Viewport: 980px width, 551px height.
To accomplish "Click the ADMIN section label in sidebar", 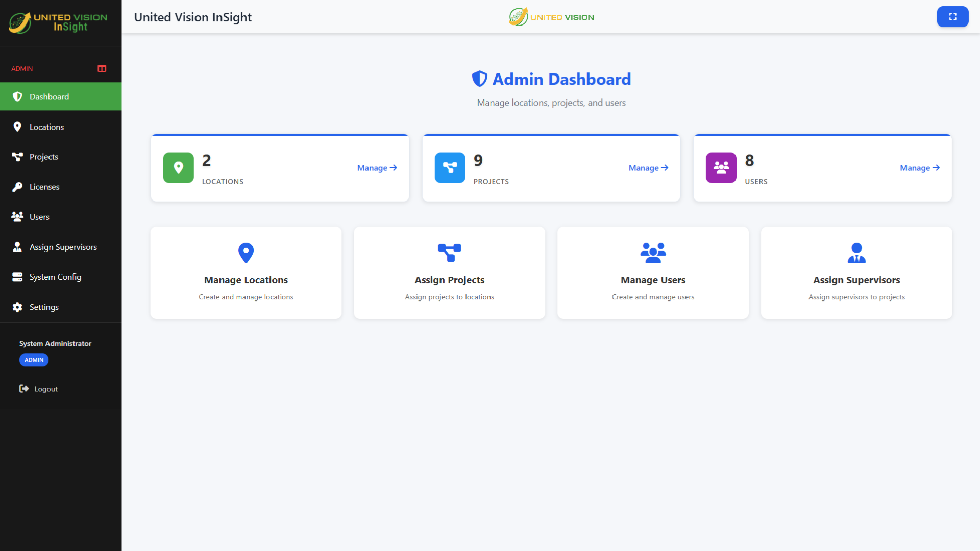I will [22, 68].
